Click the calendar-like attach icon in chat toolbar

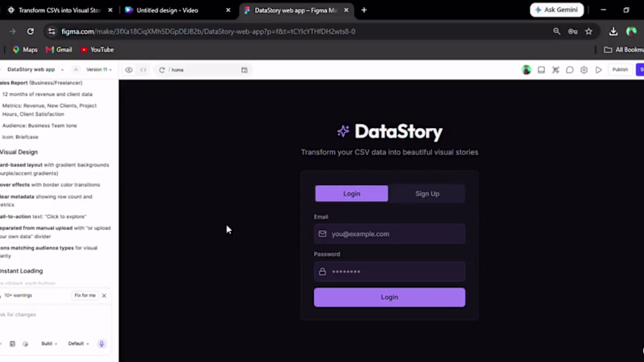click(12, 343)
